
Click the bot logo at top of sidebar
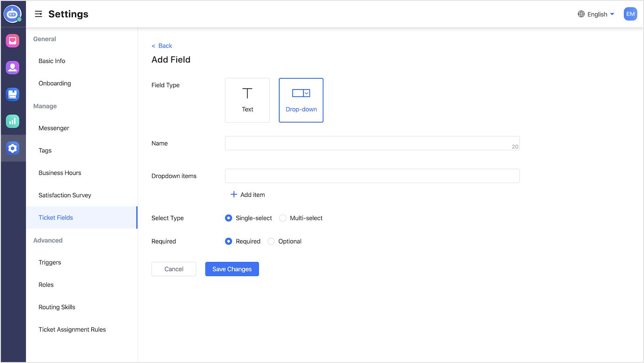click(12, 13)
